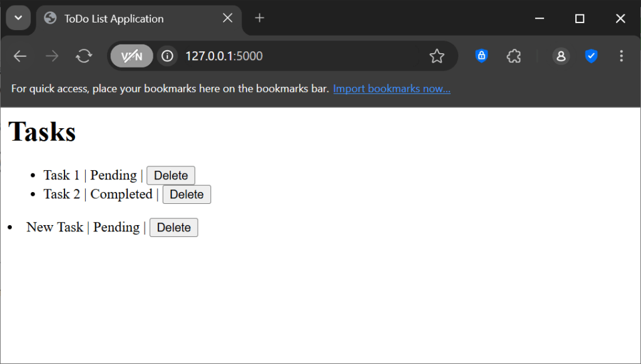Click the bookmarks bar hint text
The image size is (641, 364).
tap(170, 89)
